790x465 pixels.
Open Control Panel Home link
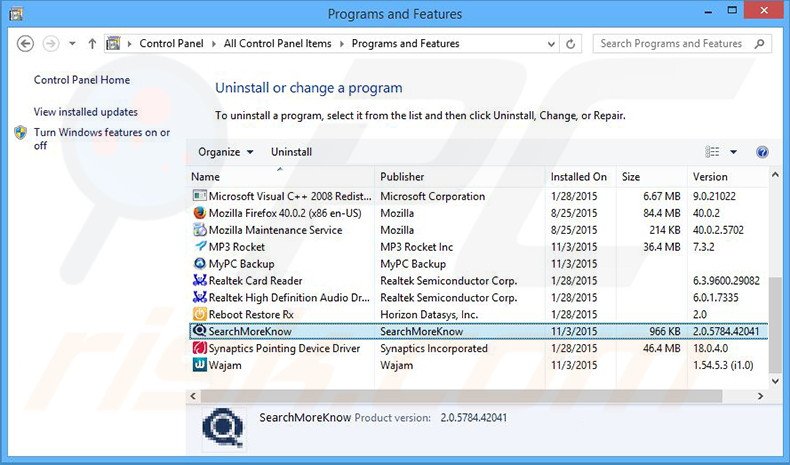coord(82,80)
